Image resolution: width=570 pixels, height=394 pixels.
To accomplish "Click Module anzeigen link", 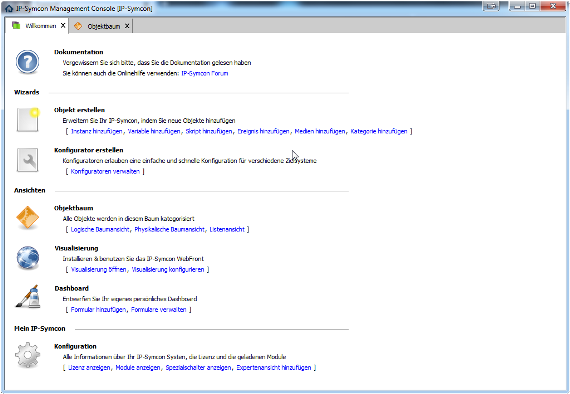I will pos(138,367).
